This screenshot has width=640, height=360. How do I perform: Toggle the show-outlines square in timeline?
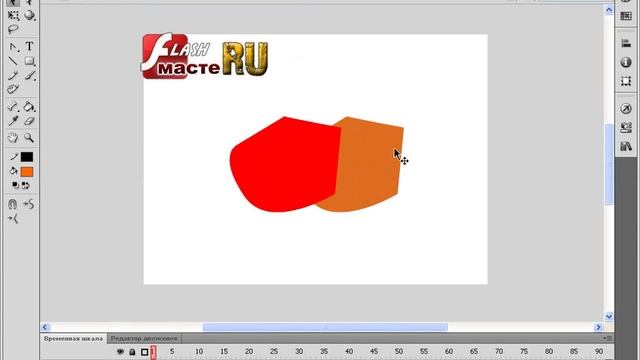(x=144, y=352)
